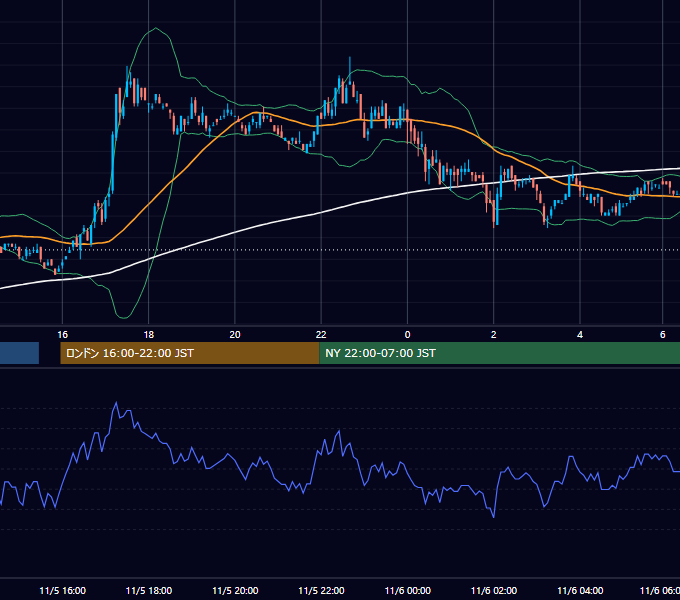Click the 11/5 20:00 date label
This screenshot has height=600, width=680.
[235, 590]
